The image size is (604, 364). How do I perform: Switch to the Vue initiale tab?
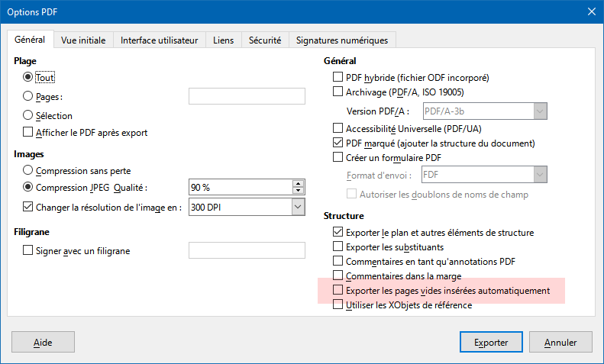click(x=83, y=40)
